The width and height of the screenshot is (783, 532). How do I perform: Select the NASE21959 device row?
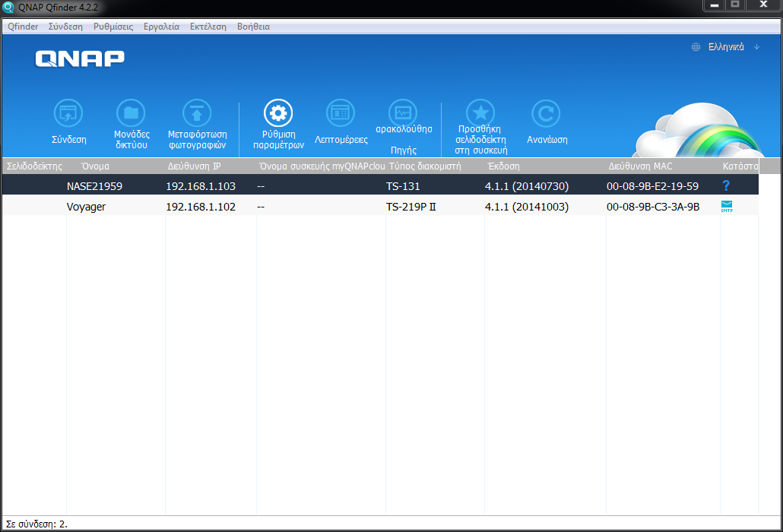point(94,185)
